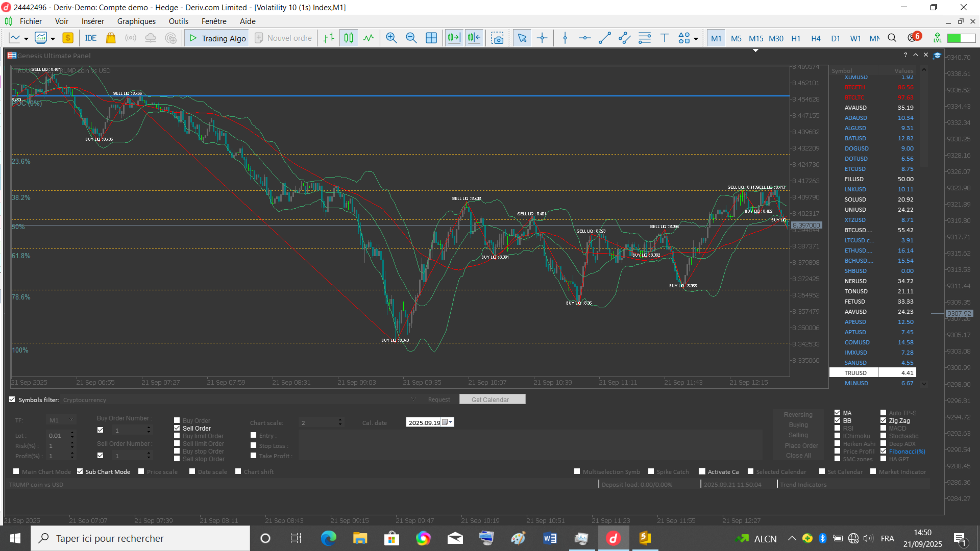The image size is (980, 551).
Task: Select the text label tool
Action: pos(665,38)
